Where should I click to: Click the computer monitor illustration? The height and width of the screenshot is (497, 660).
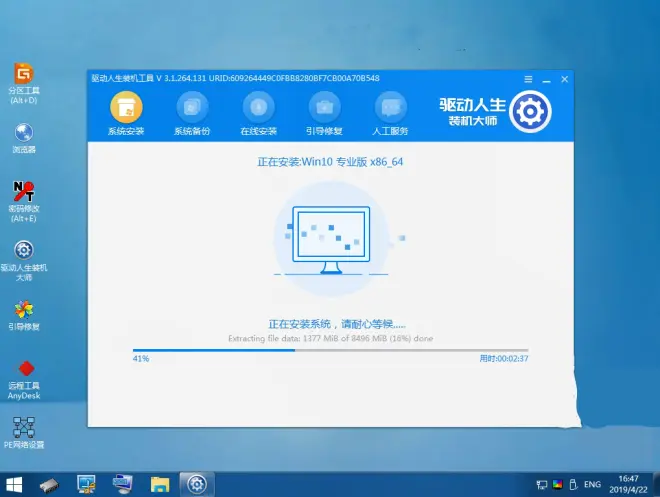click(331, 239)
